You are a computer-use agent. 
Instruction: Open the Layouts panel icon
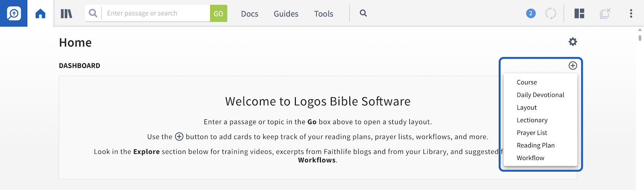pyautogui.click(x=579, y=13)
